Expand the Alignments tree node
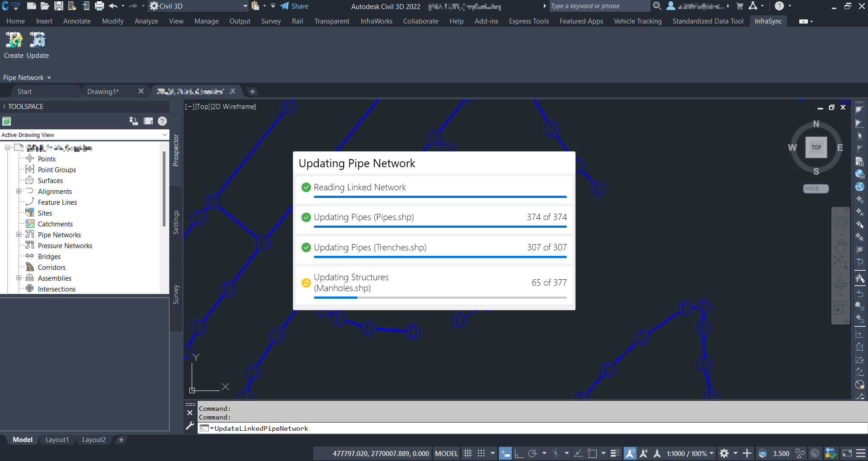This screenshot has height=461, width=868. tap(19, 191)
